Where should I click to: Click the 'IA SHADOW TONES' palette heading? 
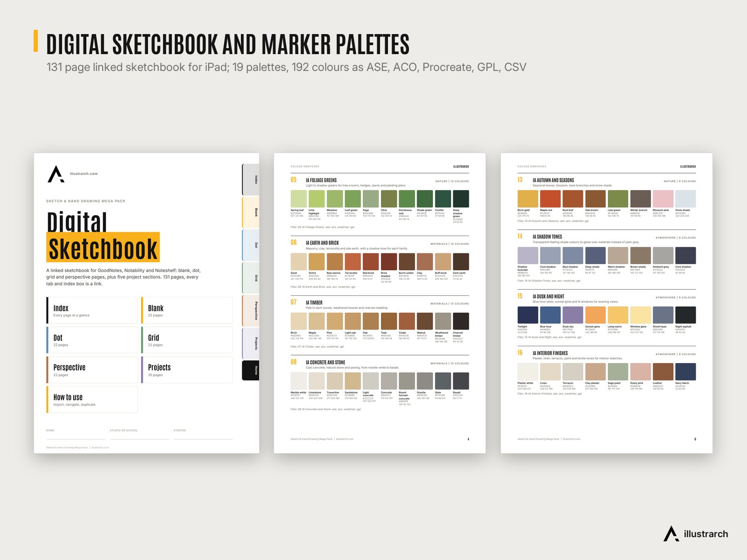click(x=547, y=237)
